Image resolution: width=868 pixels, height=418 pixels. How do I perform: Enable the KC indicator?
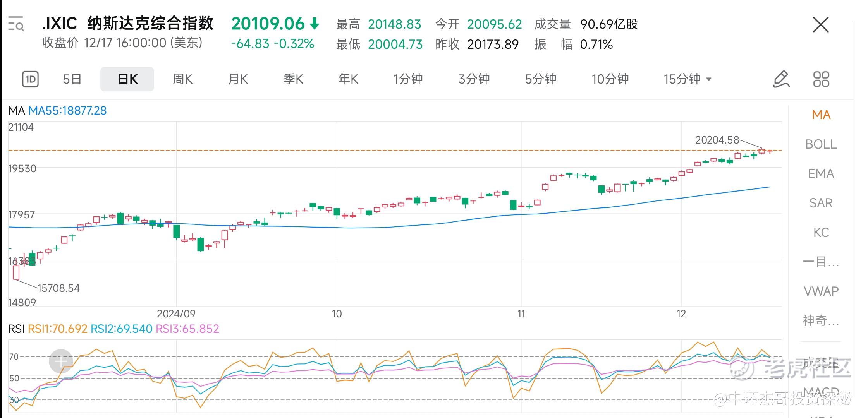pyautogui.click(x=821, y=233)
